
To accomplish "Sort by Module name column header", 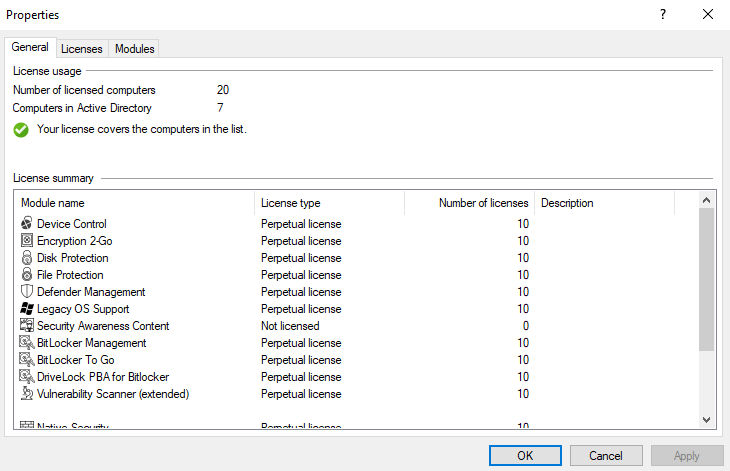I will 135,203.
